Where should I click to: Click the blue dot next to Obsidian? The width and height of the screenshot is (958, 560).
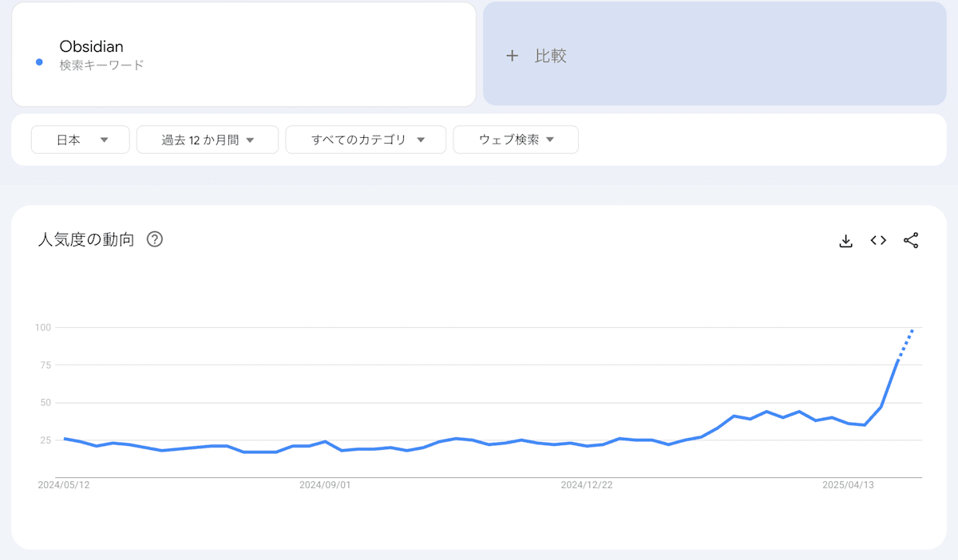pos(39,62)
